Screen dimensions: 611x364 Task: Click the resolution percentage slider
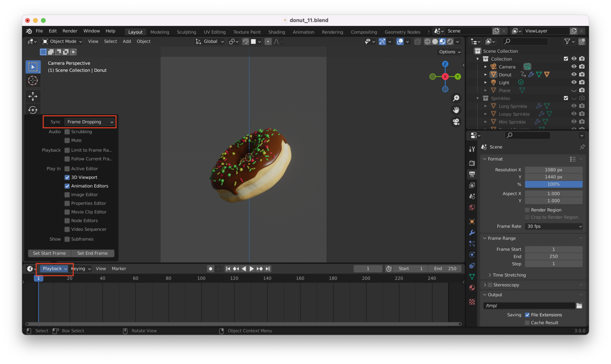pos(554,184)
